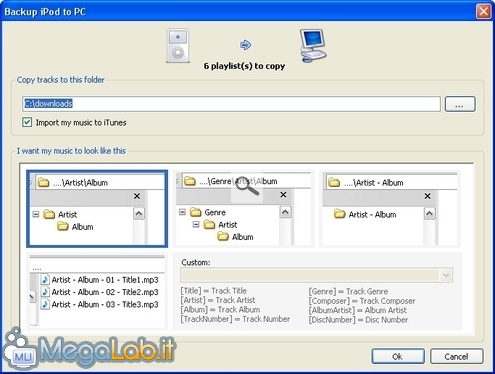This screenshot has height=374, width=495.
Task: Select the flat file list layout thumbnail
Action: pyautogui.click(x=97, y=291)
